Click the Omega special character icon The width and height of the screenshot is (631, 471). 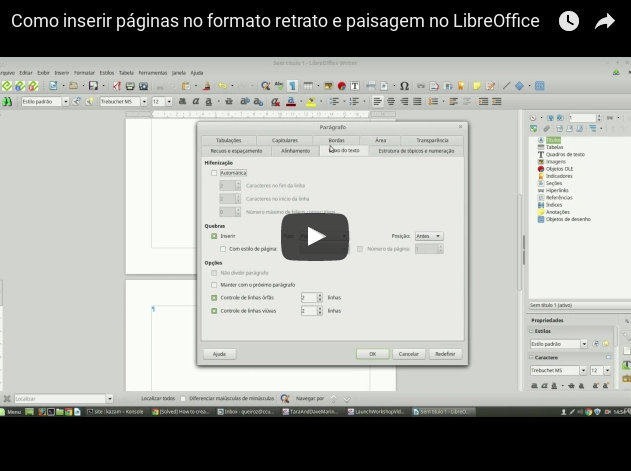point(404,86)
